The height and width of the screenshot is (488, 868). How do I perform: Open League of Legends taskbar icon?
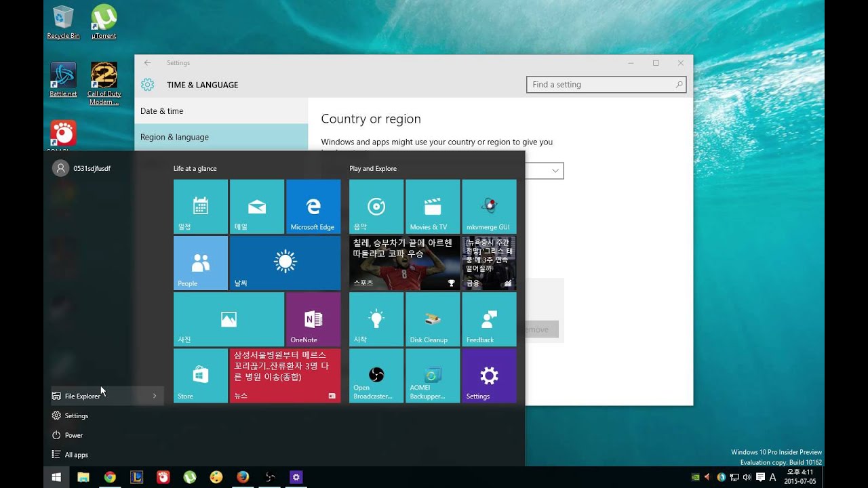click(x=136, y=477)
